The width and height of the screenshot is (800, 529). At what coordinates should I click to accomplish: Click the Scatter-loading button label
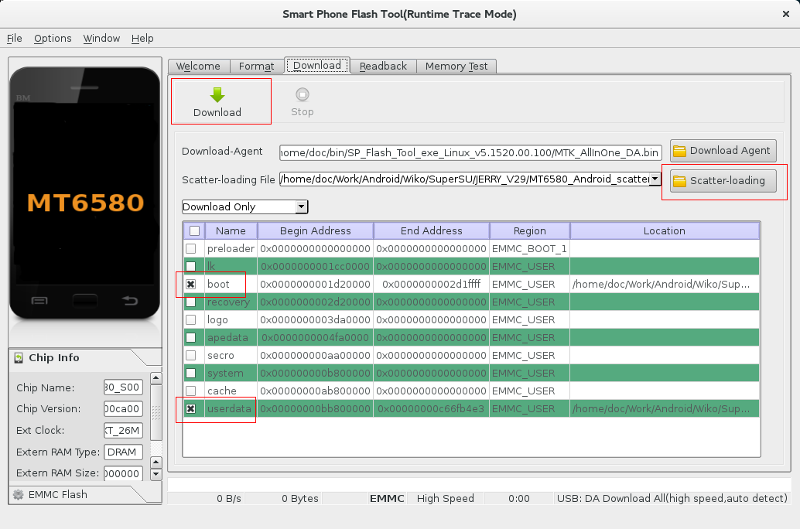tap(728, 181)
